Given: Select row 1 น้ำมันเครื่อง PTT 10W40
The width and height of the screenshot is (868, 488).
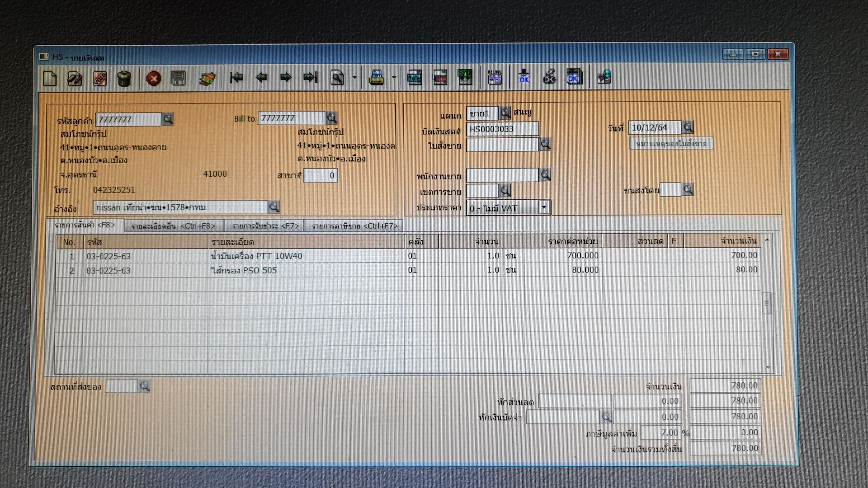Looking at the screenshot, I should pyautogui.click(x=408, y=256).
